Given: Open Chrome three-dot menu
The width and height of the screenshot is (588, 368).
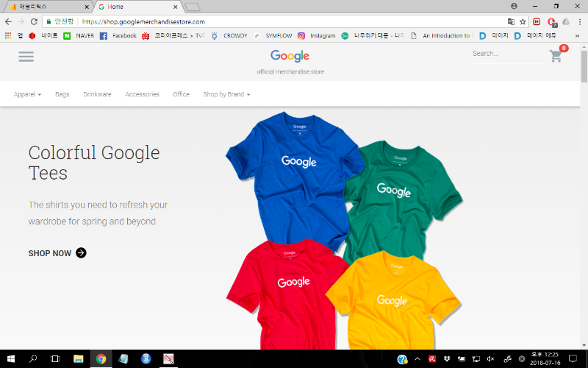Looking at the screenshot, I should coord(580,22).
